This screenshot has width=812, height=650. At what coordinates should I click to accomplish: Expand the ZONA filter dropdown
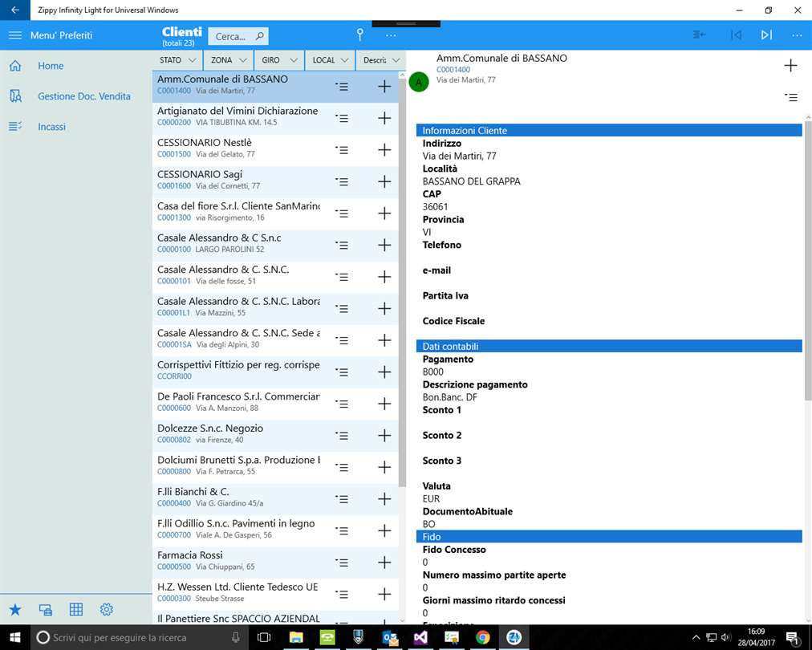(229, 60)
